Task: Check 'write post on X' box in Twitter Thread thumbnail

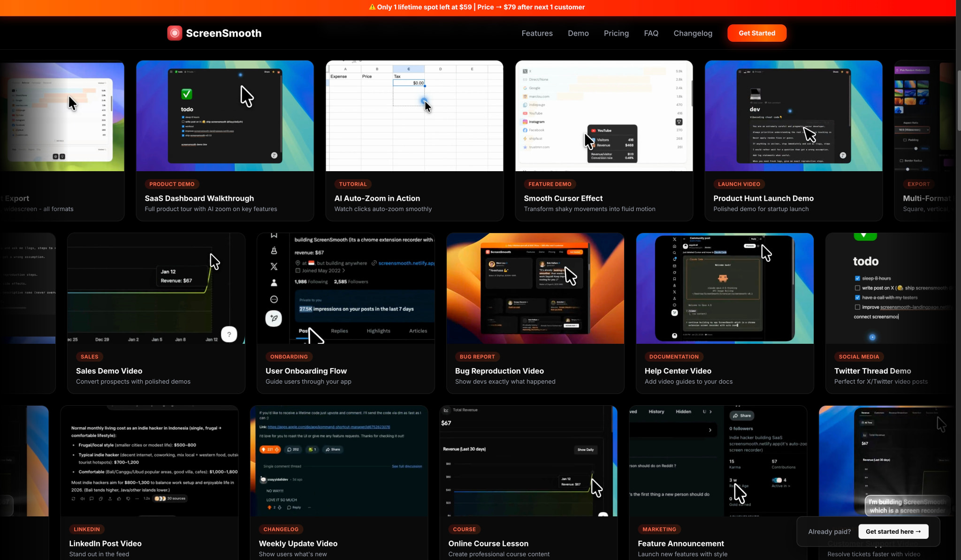Action: (858, 288)
